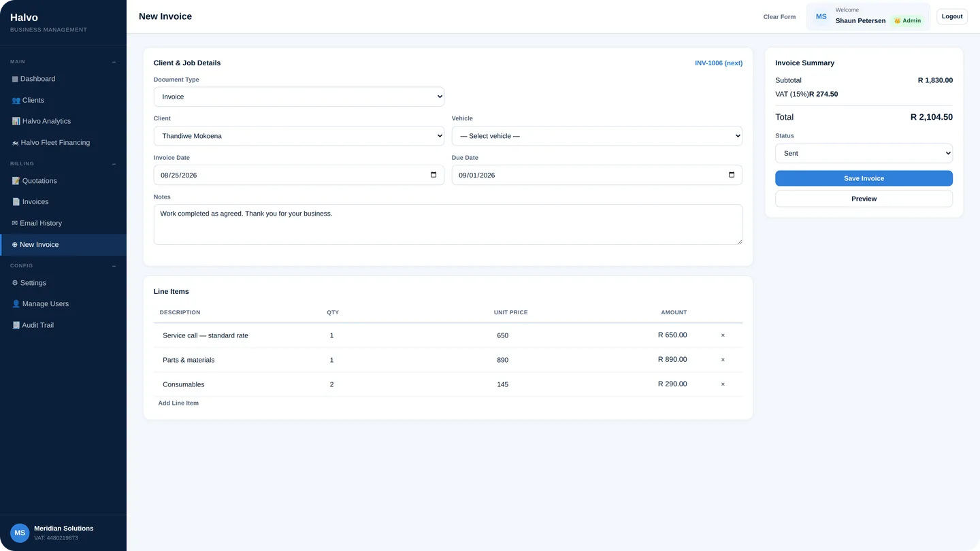Open the Status dropdown showing Sent

pyautogui.click(x=864, y=153)
